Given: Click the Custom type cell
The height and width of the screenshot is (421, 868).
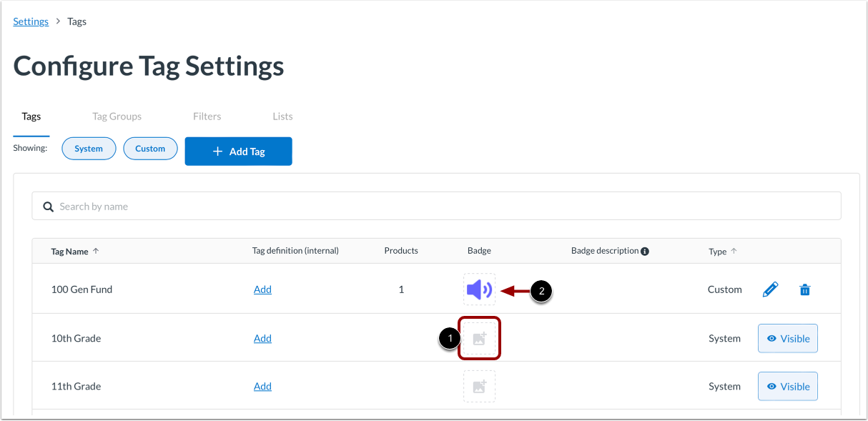Looking at the screenshot, I should click(x=725, y=289).
